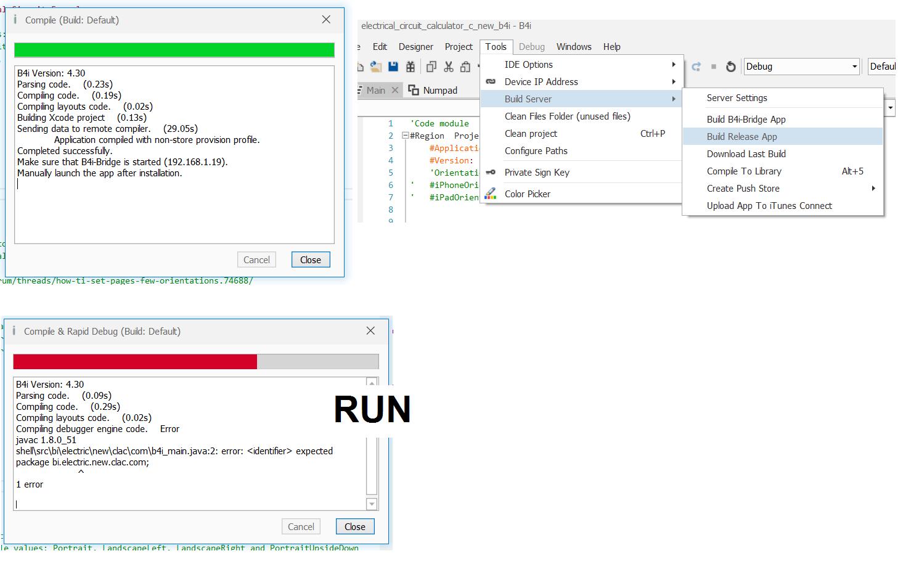Click 'Make sure that B4i-Bridge is started' line
The image size is (911, 588).
pyautogui.click(x=123, y=162)
